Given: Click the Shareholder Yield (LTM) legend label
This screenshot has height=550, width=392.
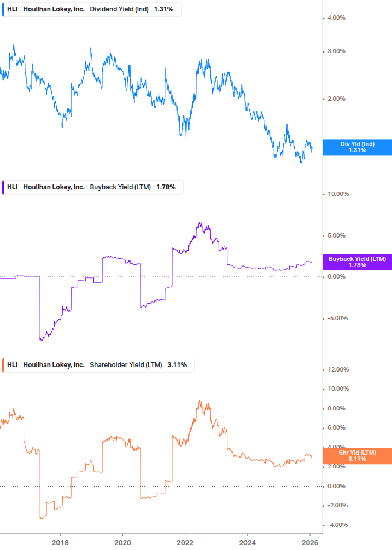Looking at the screenshot, I should [126, 365].
